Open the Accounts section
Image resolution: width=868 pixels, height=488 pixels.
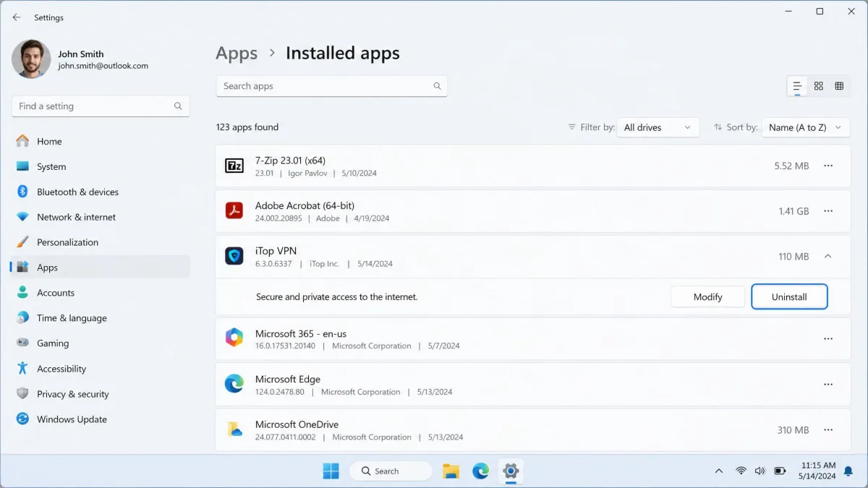tap(101, 293)
